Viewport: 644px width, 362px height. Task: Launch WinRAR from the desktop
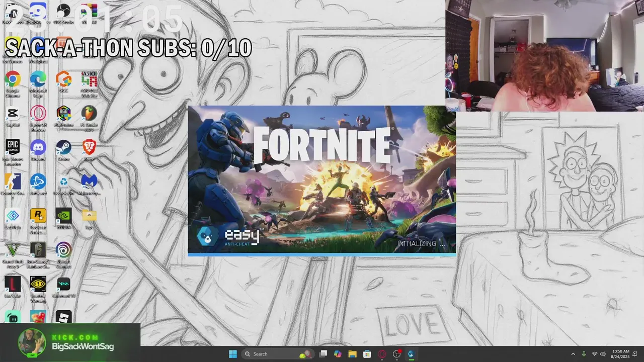tap(89, 13)
